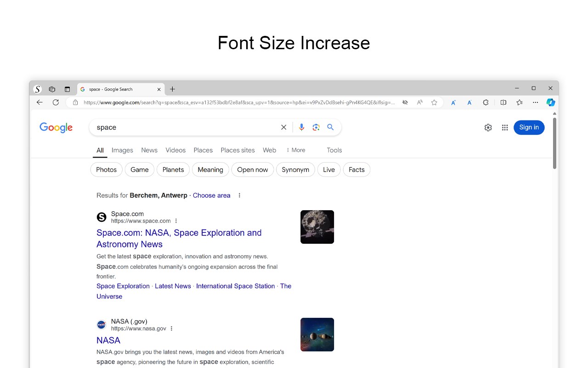
Task: Open a new tab with the plus button
Action: [172, 89]
